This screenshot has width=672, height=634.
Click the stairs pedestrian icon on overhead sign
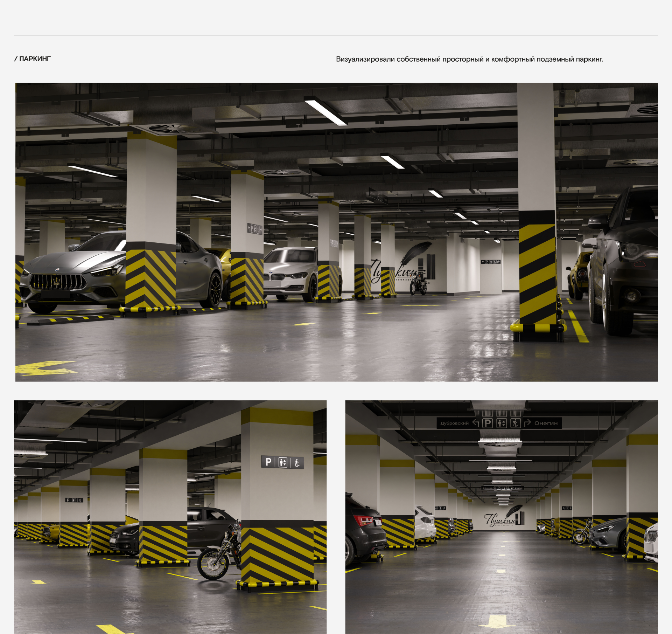[515, 423]
